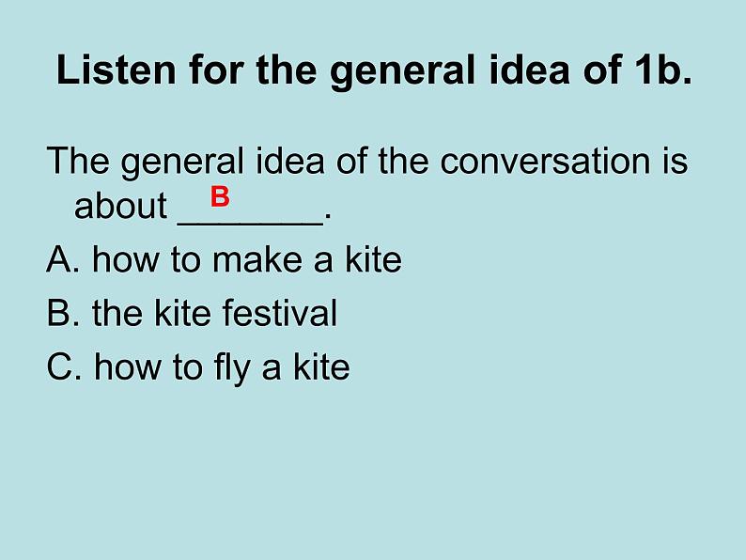Click the word festival in option B

pos(280,313)
